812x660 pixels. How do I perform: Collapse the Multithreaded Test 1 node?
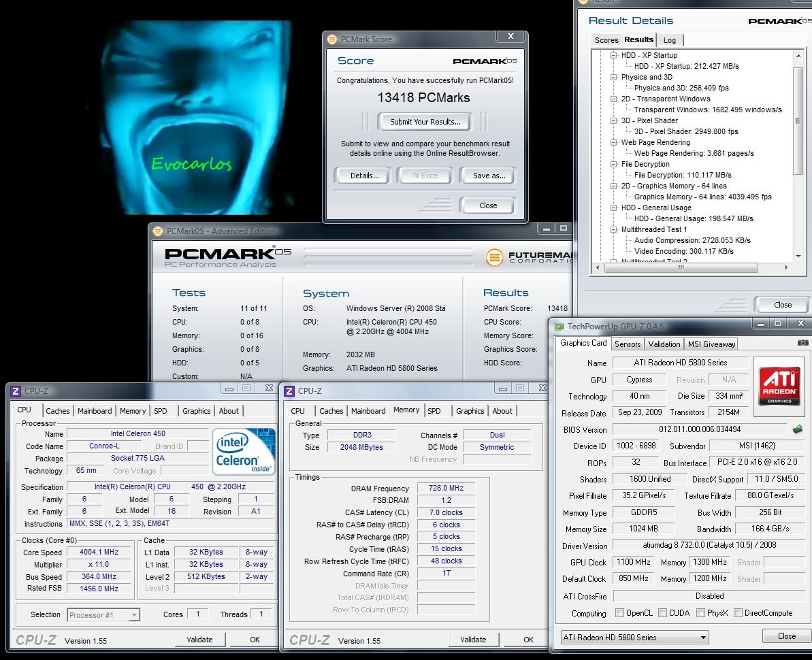pos(614,229)
